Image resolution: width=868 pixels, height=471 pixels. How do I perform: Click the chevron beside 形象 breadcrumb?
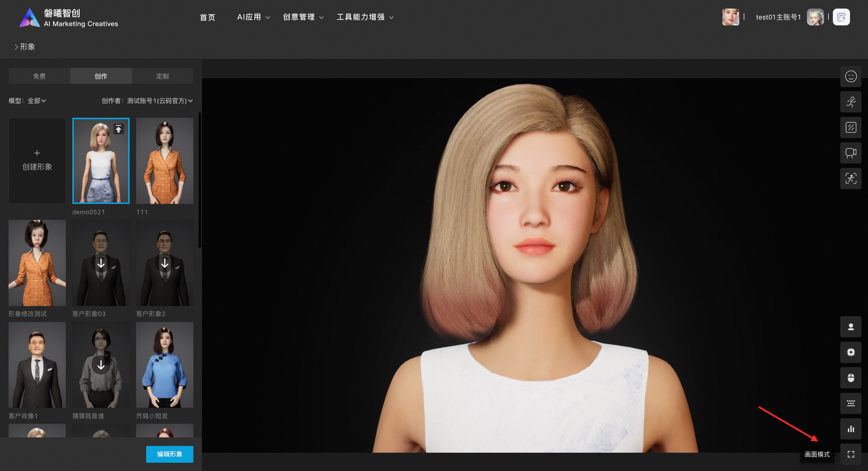click(16, 47)
